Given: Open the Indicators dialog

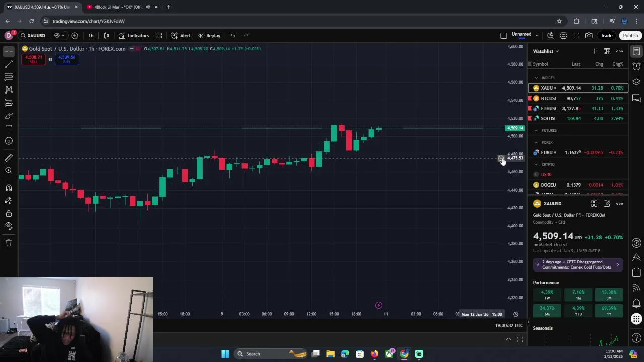Looking at the screenshot, I should point(134,36).
